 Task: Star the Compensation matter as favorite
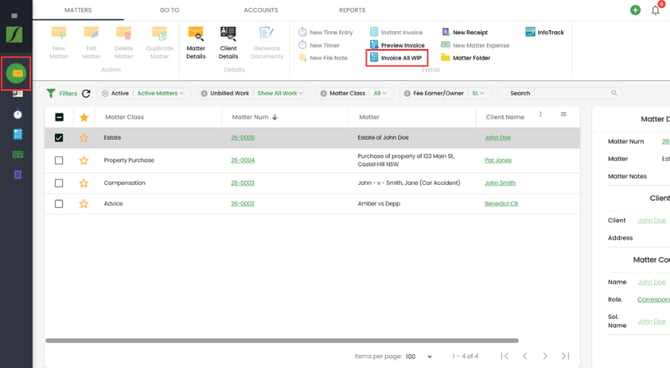click(84, 183)
